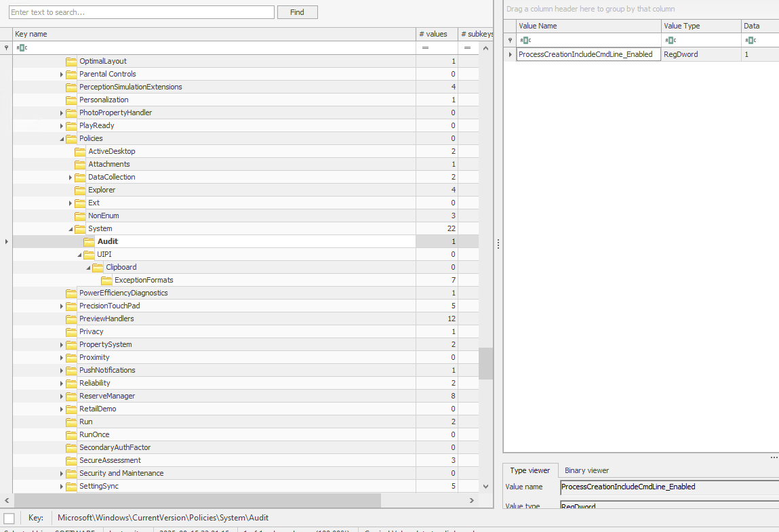The height and width of the screenshot is (532, 779).
Task: Click in the search text field
Action: [x=141, y=12]
